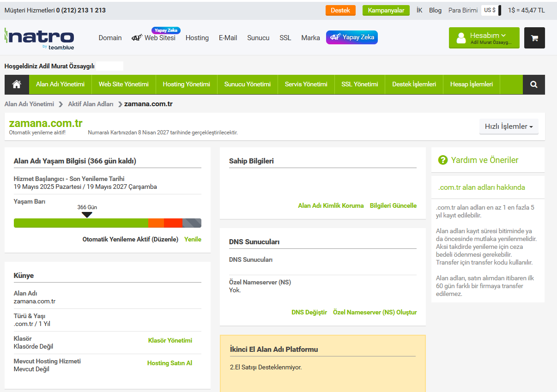Viewport: 557px width, 392px height.
Task: Click the Yapay Zeka gradient button
Action: [x=352, y=37]
